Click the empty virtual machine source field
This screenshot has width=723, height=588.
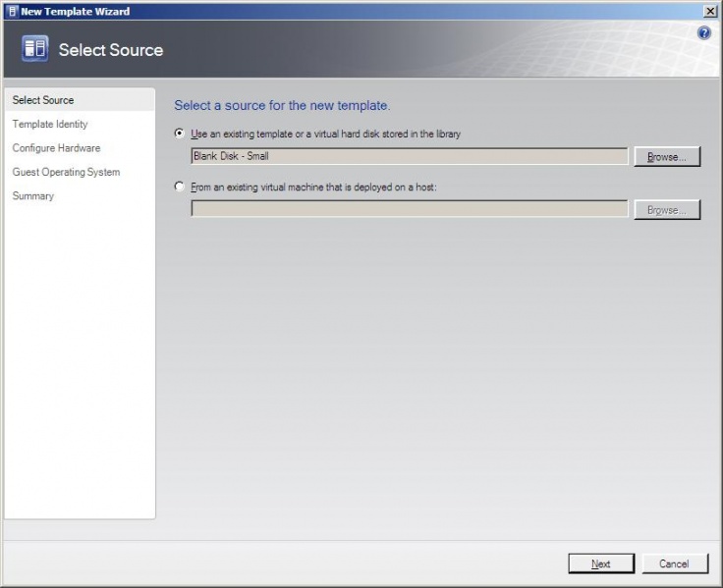[409, 209]
